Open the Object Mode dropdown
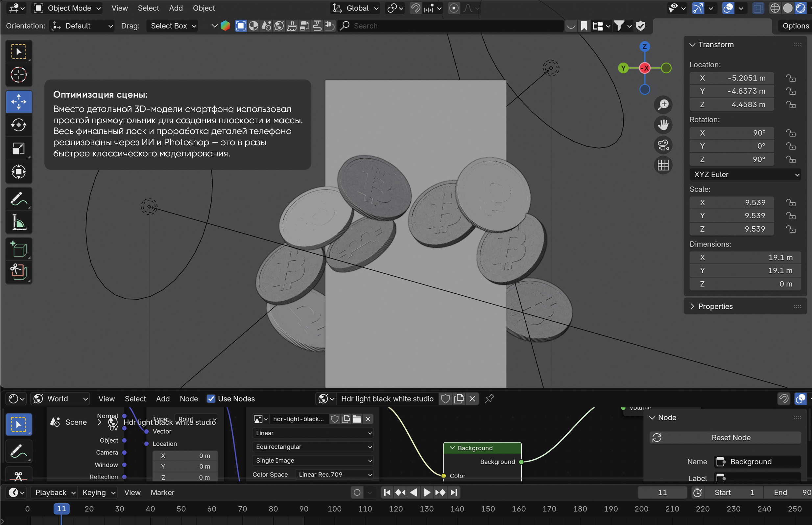The width and height of the screenshot is (812, 525). pyautogui.click(x=67, y=8)
